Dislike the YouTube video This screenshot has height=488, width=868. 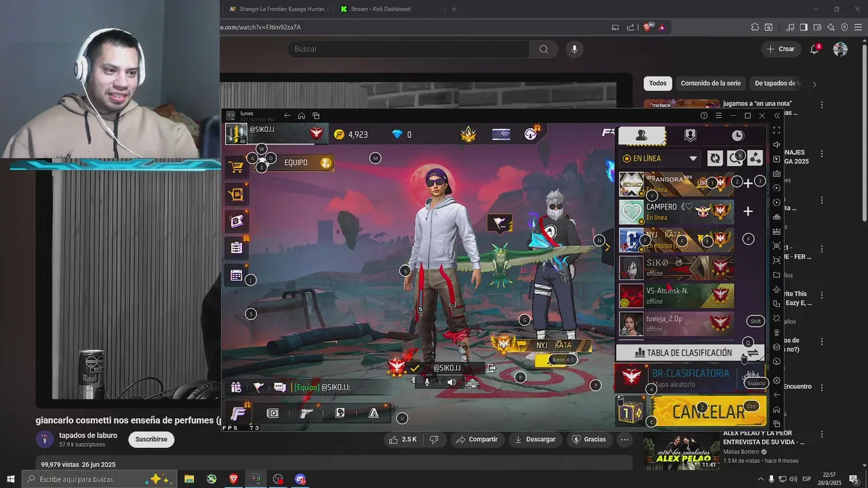(x=434, y=439)
